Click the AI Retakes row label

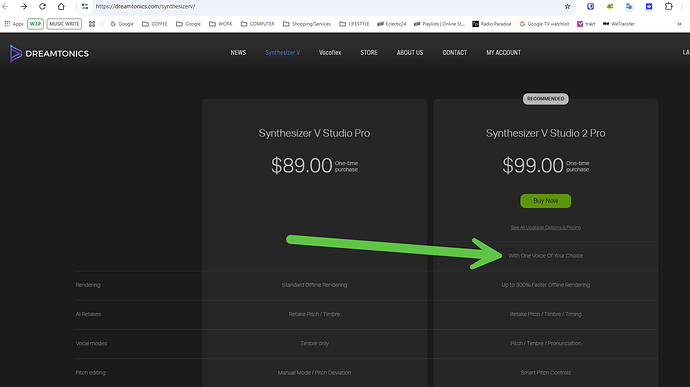pos(88,314)
